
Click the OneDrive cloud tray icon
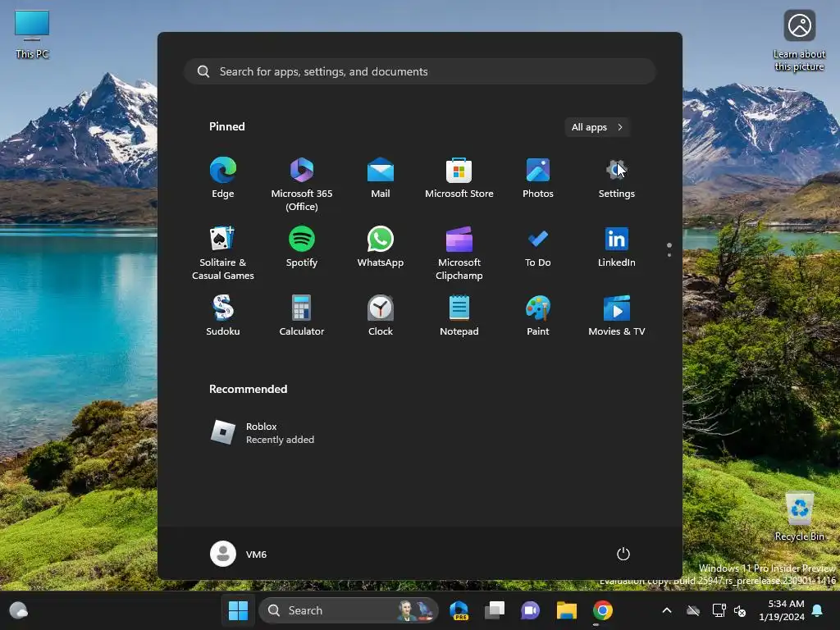click(693, 610)
